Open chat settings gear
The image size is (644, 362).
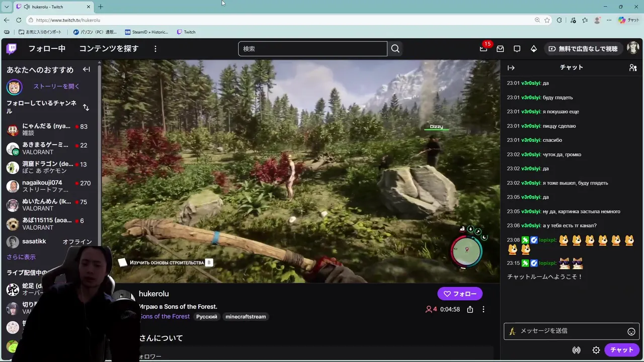[596, 350]
